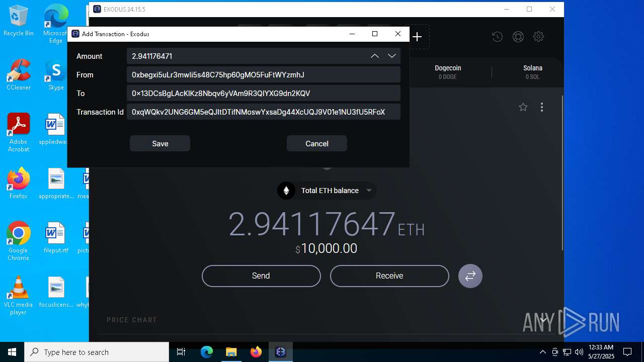Open the focuslicens image file on desktop
The height and width of the screenshot is (362, 644).
point(56,292)
